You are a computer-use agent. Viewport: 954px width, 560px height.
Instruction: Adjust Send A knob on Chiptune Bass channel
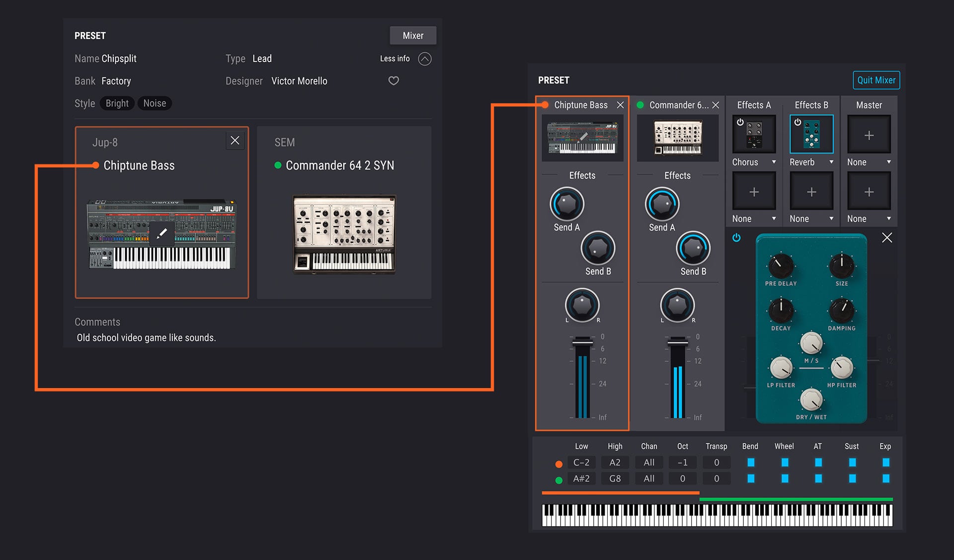(x=566, y=204)
